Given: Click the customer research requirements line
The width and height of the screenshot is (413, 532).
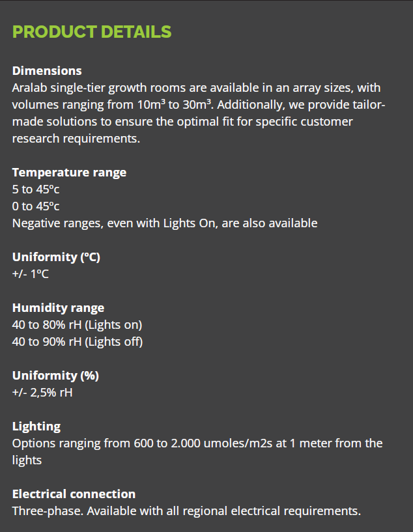Looking at the screenshot, I should tap(76, 139).
